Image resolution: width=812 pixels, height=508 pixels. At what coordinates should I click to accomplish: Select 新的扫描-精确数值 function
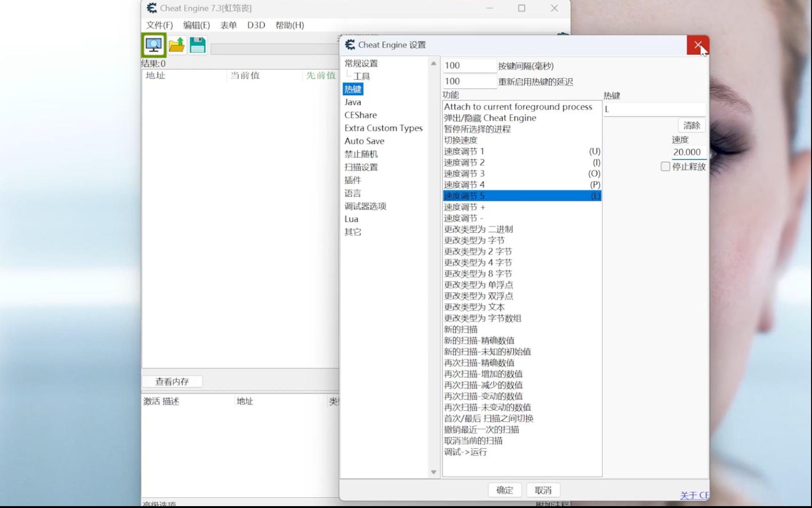click(x=522, y=341)
